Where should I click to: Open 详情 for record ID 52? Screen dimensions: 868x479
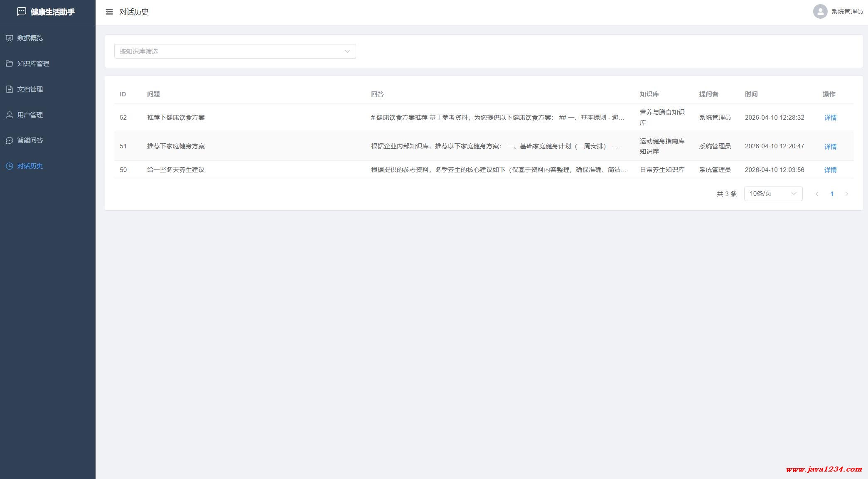(x=830, y=118)
